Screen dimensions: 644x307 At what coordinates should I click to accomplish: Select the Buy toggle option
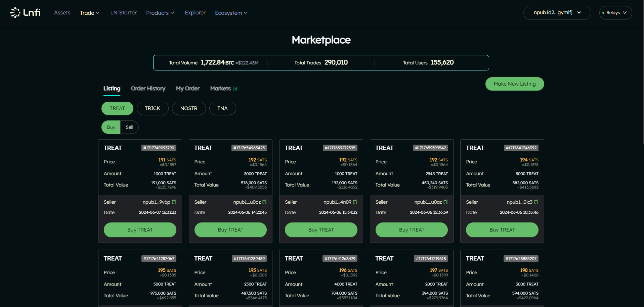(x=111, y=127)
